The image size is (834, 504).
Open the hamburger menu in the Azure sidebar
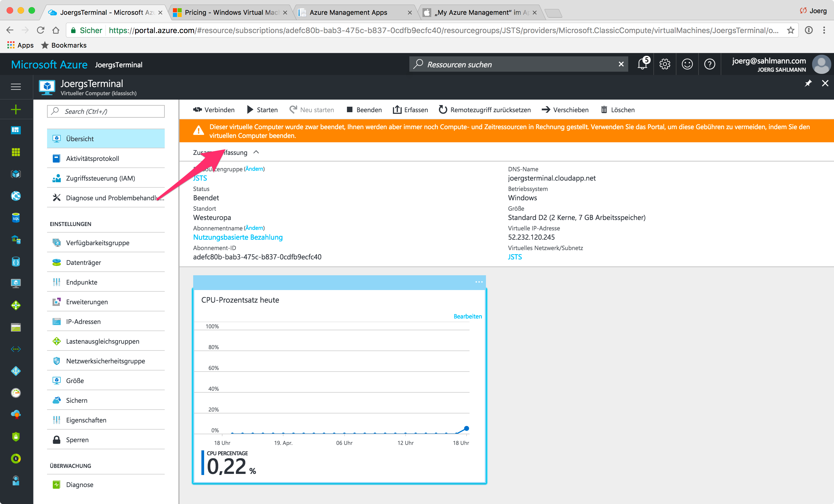[16, 87]
